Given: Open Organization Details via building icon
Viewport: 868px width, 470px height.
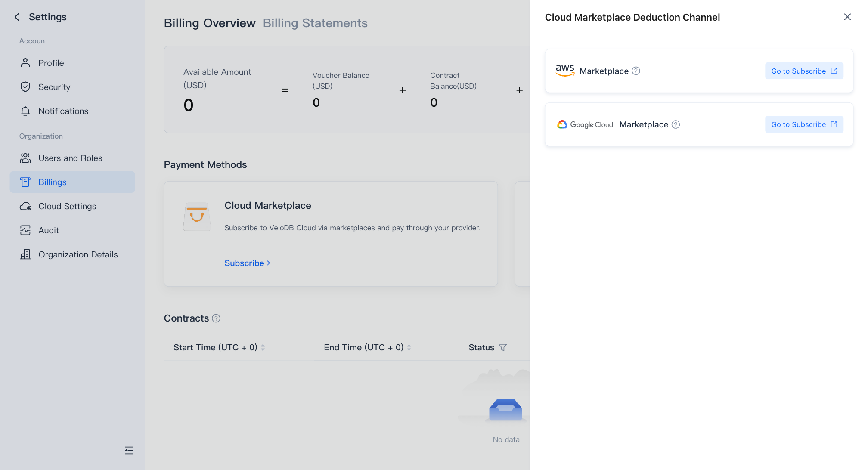Looking at the screenshot, I should 25,254.
